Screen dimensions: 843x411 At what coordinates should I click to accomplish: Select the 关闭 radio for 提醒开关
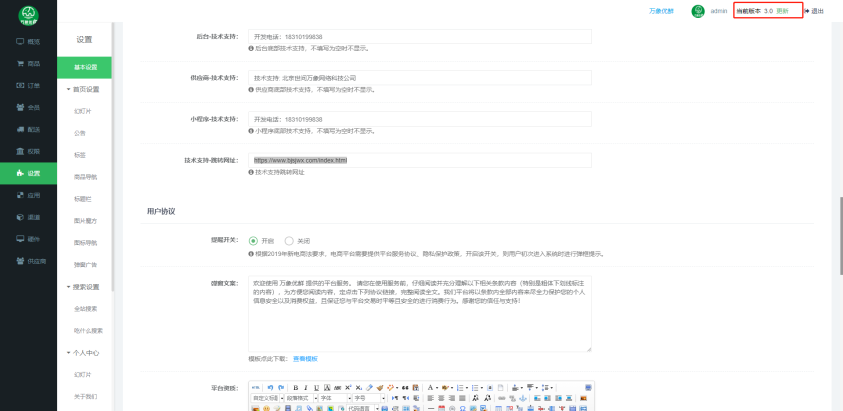(289, 241)
